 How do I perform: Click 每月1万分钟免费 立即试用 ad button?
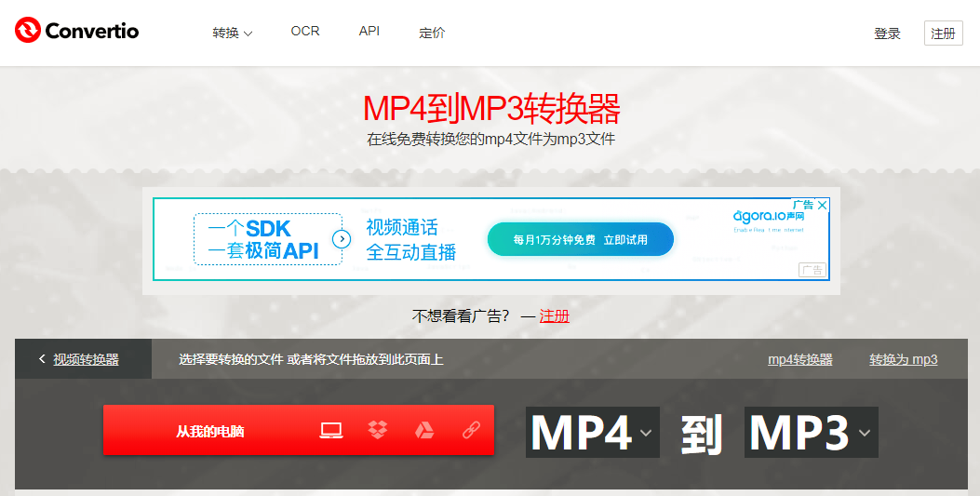click(x=581, y=239)
